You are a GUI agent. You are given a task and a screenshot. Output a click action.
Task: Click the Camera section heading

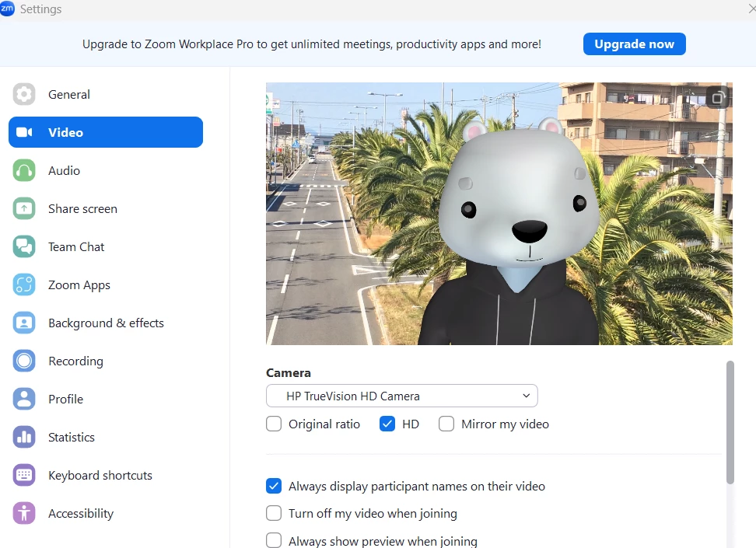tap(289, 372)
